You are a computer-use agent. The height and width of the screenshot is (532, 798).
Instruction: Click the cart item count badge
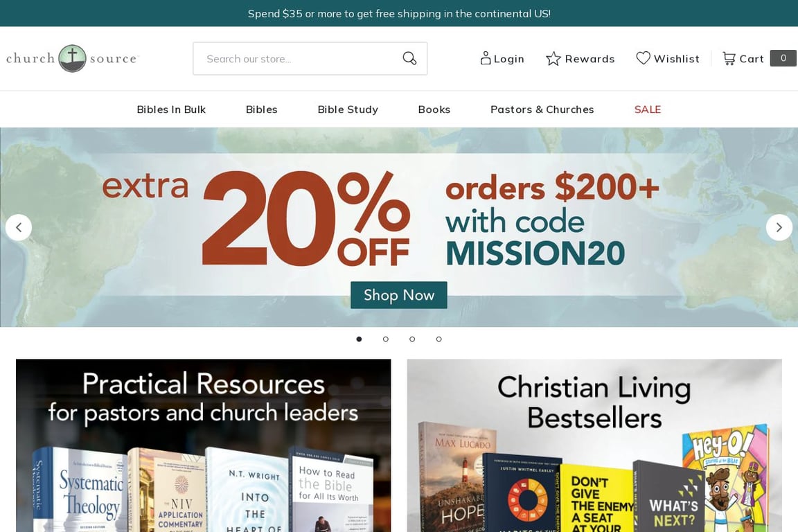[783, 58]
